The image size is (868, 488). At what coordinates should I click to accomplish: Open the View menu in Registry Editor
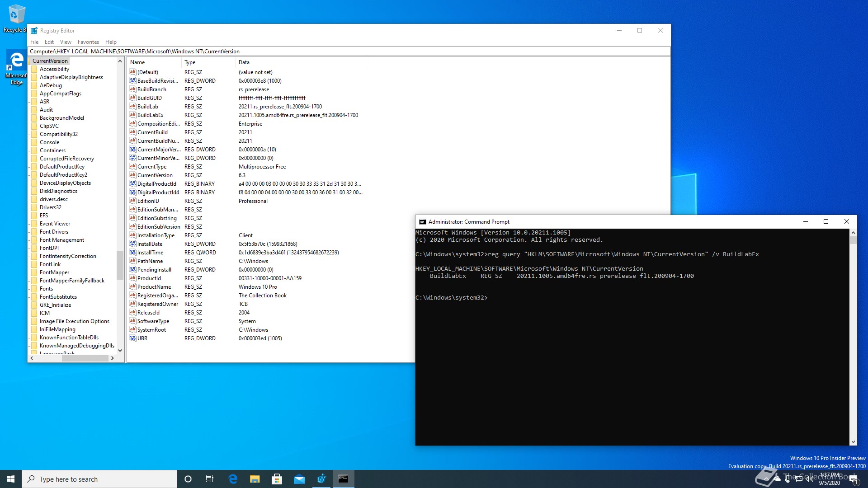pos(66,42)
